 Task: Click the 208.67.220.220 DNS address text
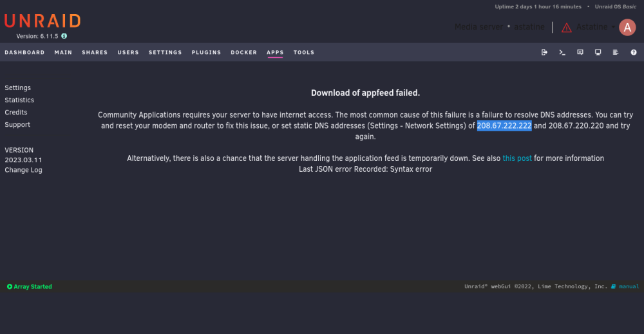[576, 125]
